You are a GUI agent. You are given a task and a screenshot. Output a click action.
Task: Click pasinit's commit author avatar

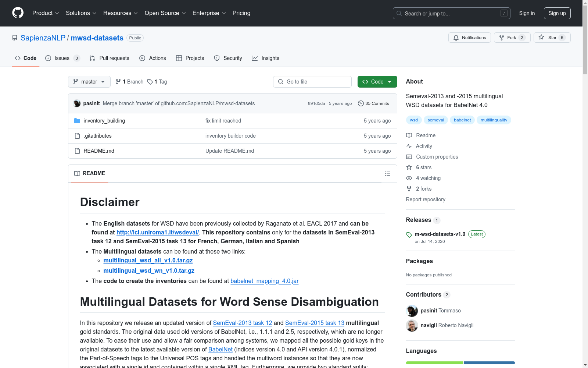(77, 103)
